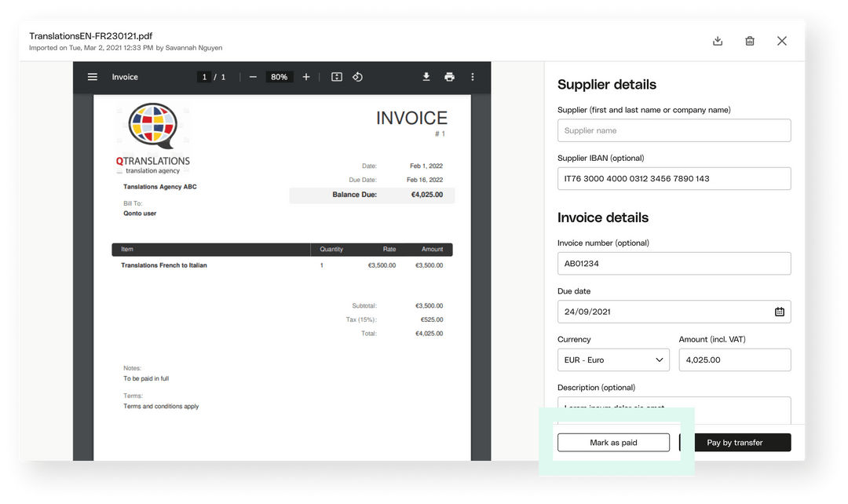Click the Supplier name input field
The height and width of the screenshot is (504, 848).
tap(674, 130)
